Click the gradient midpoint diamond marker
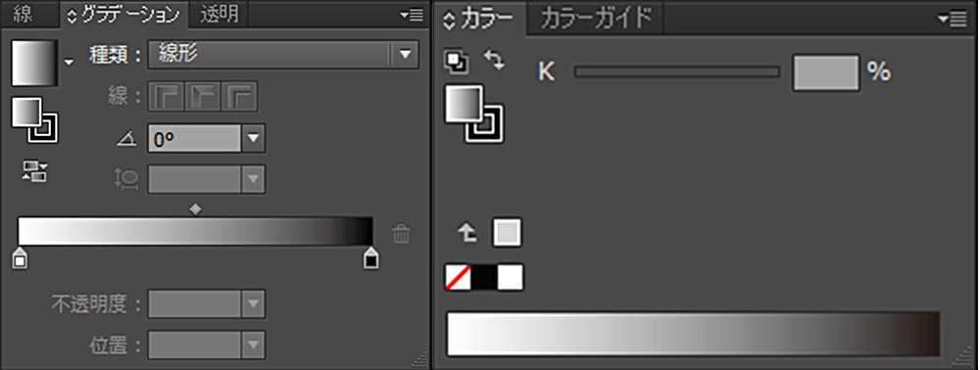The width and height of the screenshot is (980, 370). tap(196, 209)
